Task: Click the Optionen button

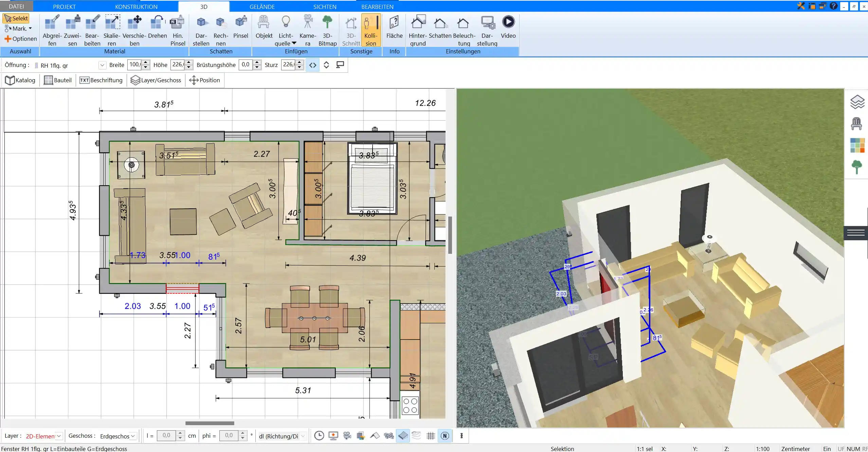Action: click(x=20, y=39)
